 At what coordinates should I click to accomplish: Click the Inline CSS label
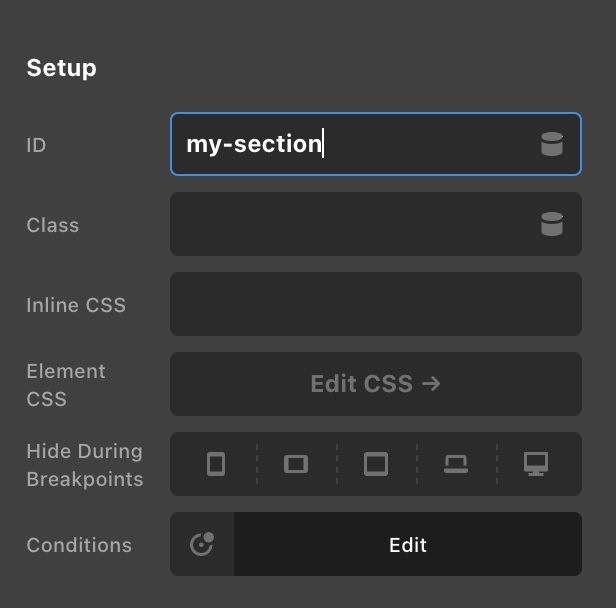[76, 305]
